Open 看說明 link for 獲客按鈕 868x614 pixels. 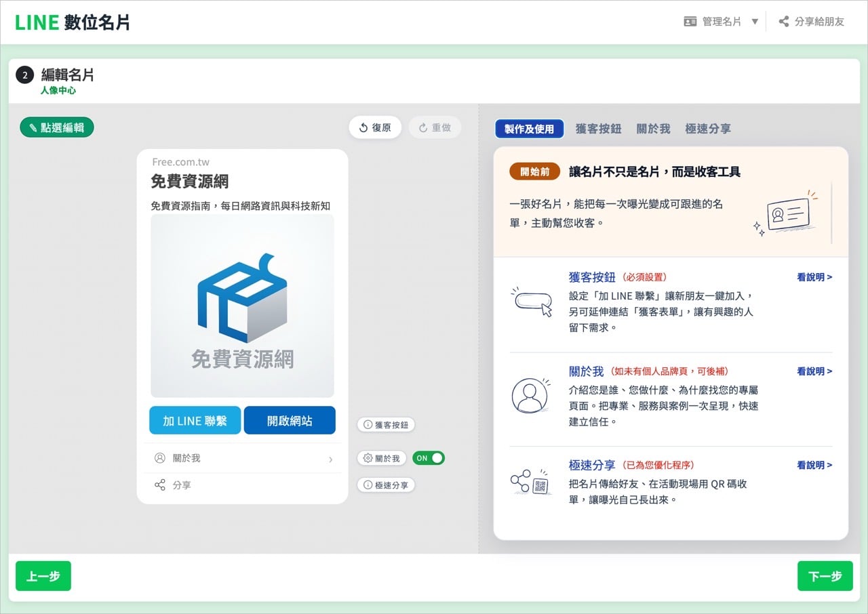[814, 277]
